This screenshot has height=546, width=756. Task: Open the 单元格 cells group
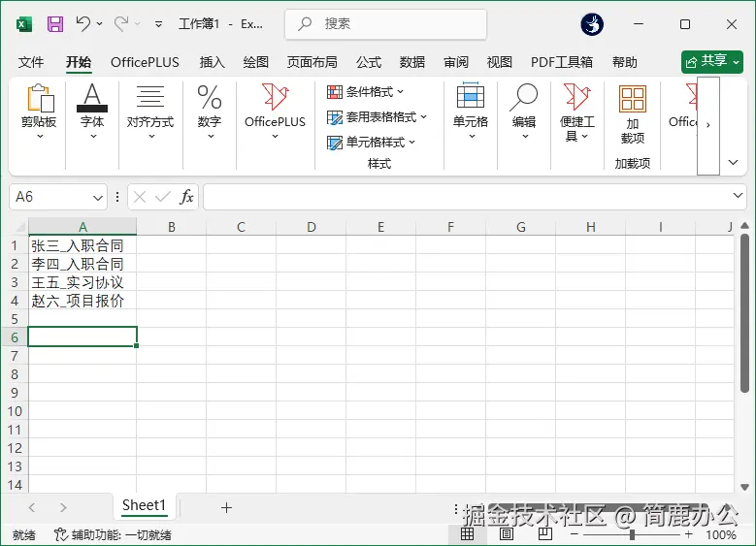(471, 112)
